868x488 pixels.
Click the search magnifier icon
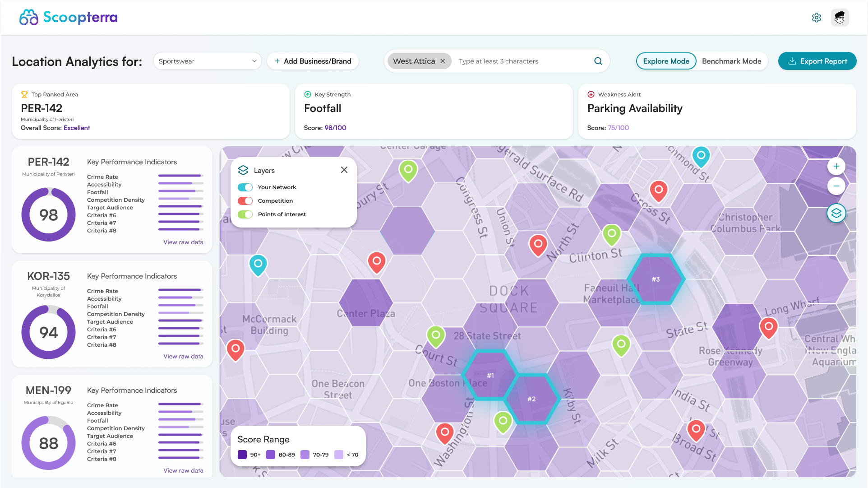pyautogui.click(x=598, y=61)
